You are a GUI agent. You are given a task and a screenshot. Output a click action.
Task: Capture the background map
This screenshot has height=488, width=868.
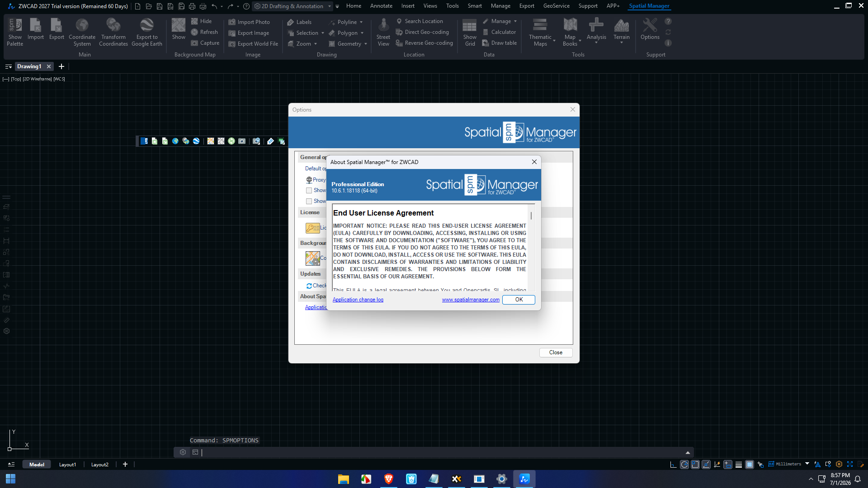(x=205, y=43)
